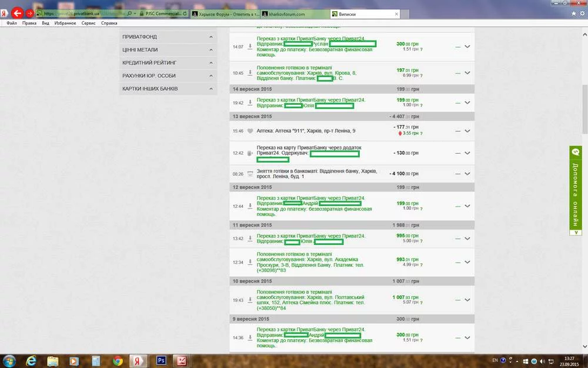
Task: Click download icon in 12:34 transaction row
Action: [x=250, y=262]
